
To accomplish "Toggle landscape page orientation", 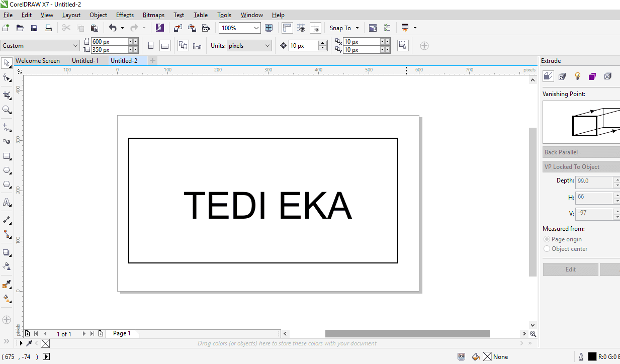I will tap(165, 46).
